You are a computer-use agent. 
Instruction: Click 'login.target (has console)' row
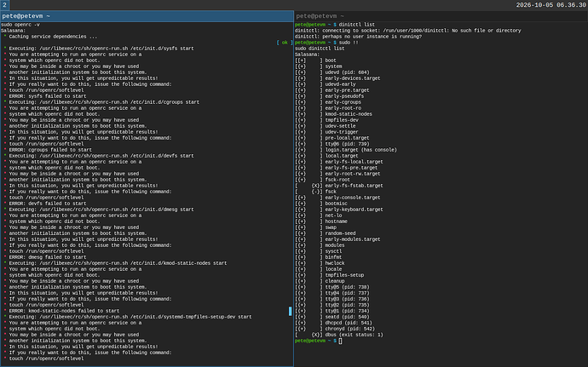click(346, 150)
